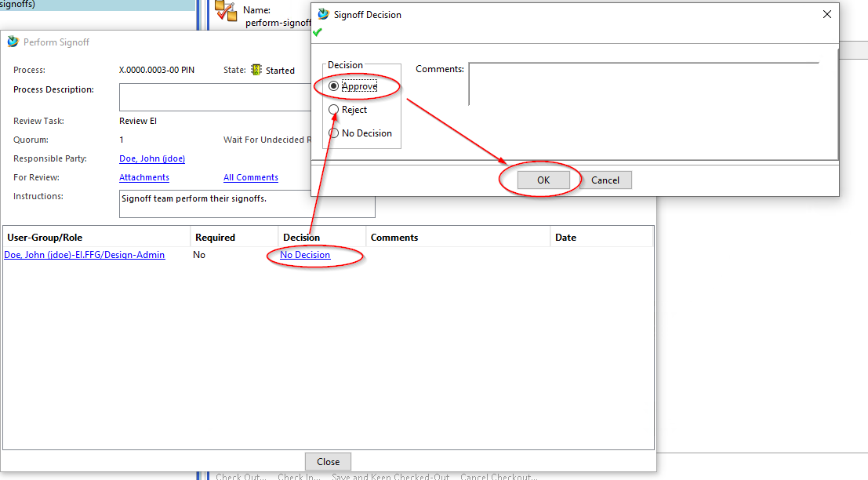The height and width of the screenshot is (480, 868).
Task: Click the Perform Signoff title bar icon
Action: [x=13, y=42]
